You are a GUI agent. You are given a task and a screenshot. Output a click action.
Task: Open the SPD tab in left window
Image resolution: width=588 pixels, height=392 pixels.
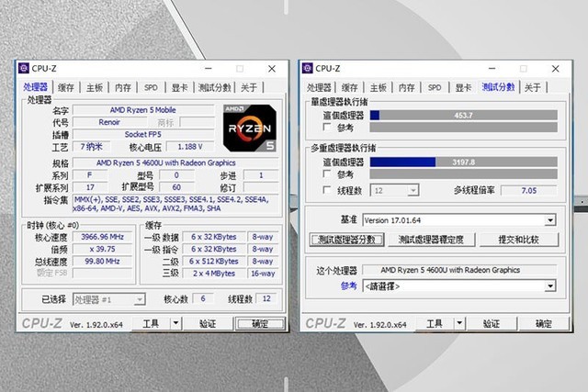(151, 88)
